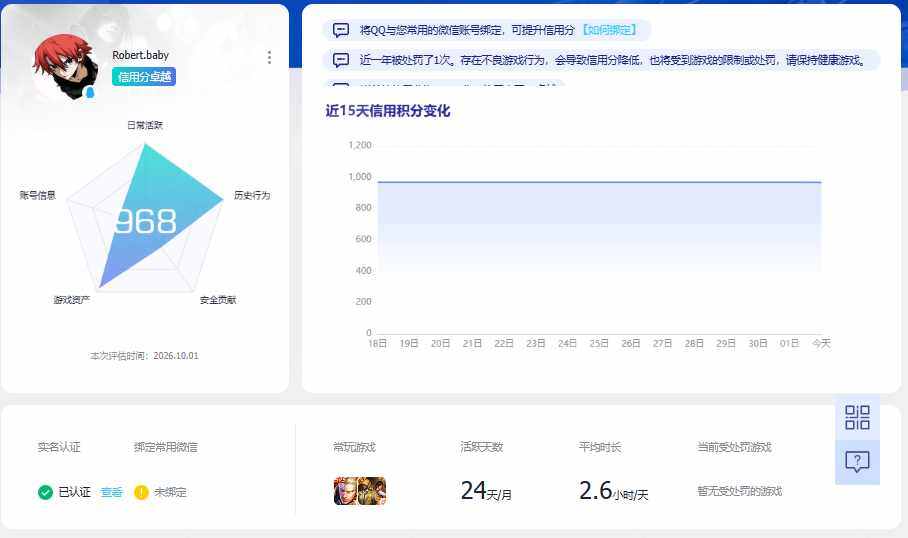Open the QR code icon on the right sidebar
The height and width of the screenshot is (538, 908).
pos(857,418)
